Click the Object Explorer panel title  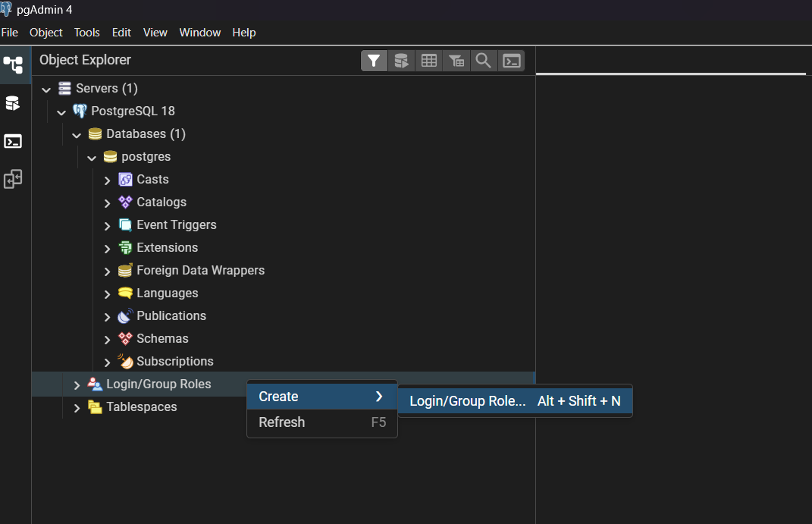tap(85, 60)
